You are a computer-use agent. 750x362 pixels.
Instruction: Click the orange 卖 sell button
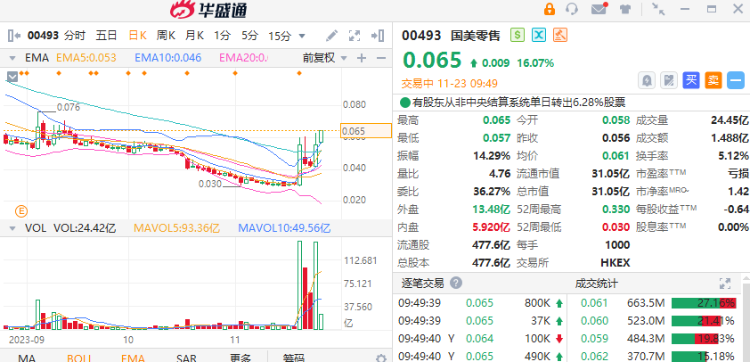(713, 80)
